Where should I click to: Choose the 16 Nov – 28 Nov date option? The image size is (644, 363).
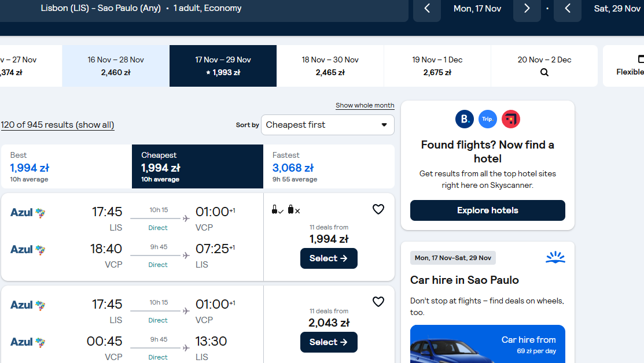pos(116,66)
